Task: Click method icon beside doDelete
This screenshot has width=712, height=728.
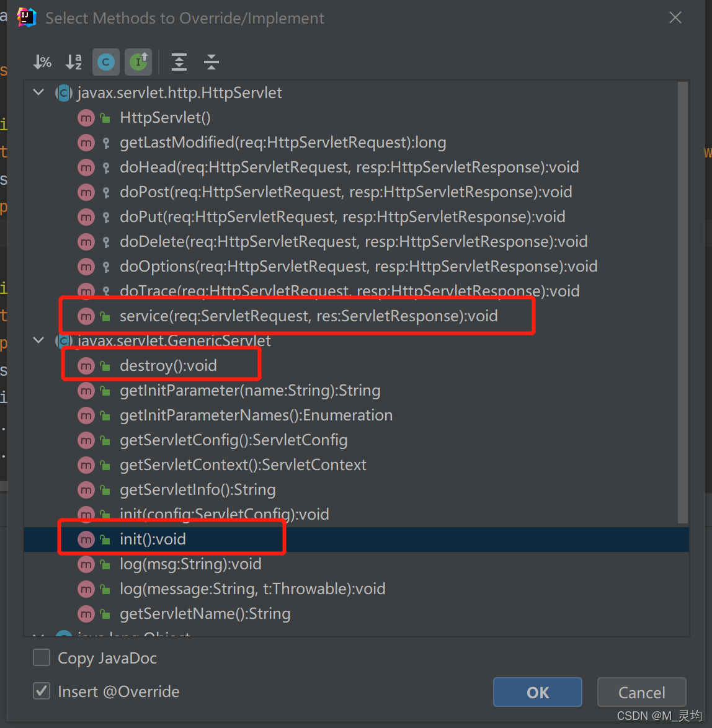Action: pos(86,242)
